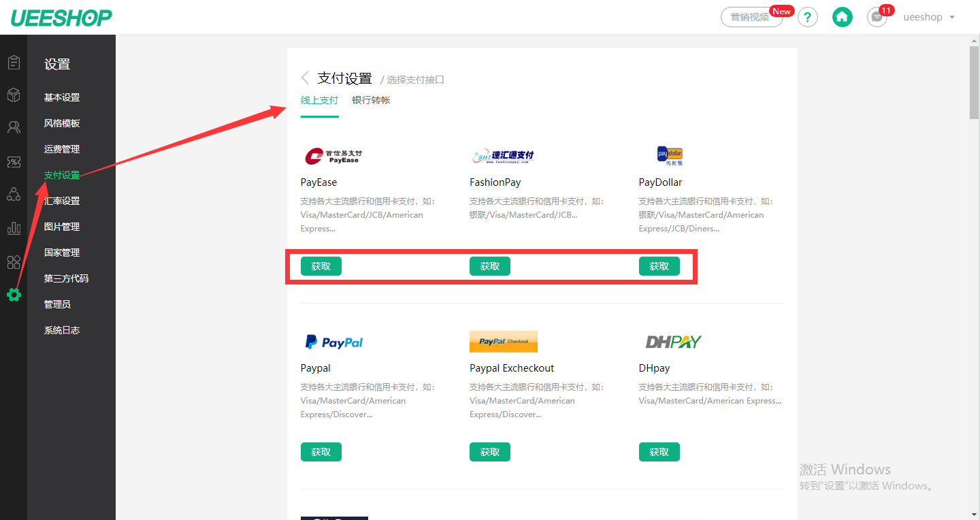The height and width of the screenshot is (520, 980).
Task: Open 第三方代码 in settings menu
Action: pyautogui.click(x=67, y=278)
